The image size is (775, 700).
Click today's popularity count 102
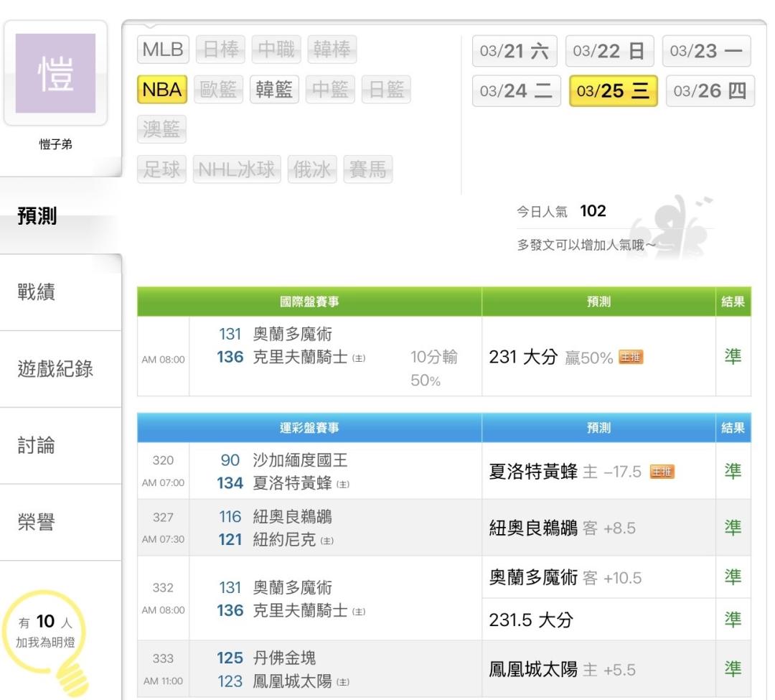pos(593,211)
